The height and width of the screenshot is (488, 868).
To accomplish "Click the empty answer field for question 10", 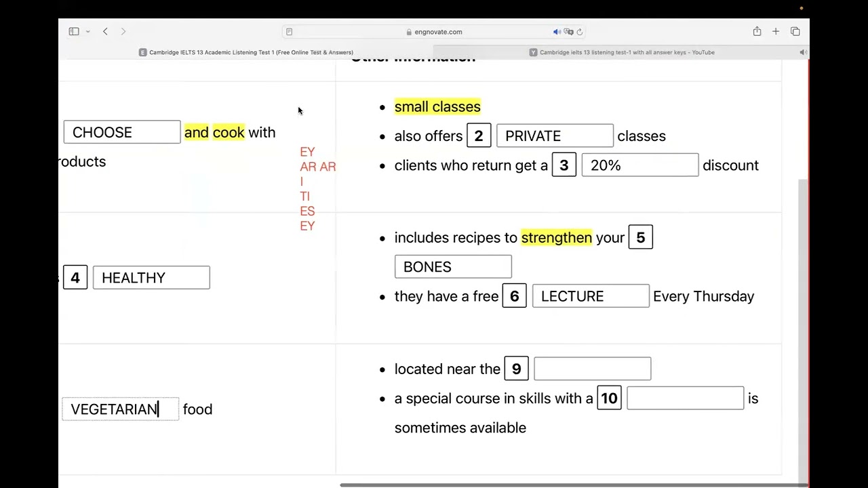I will (686, 398).
